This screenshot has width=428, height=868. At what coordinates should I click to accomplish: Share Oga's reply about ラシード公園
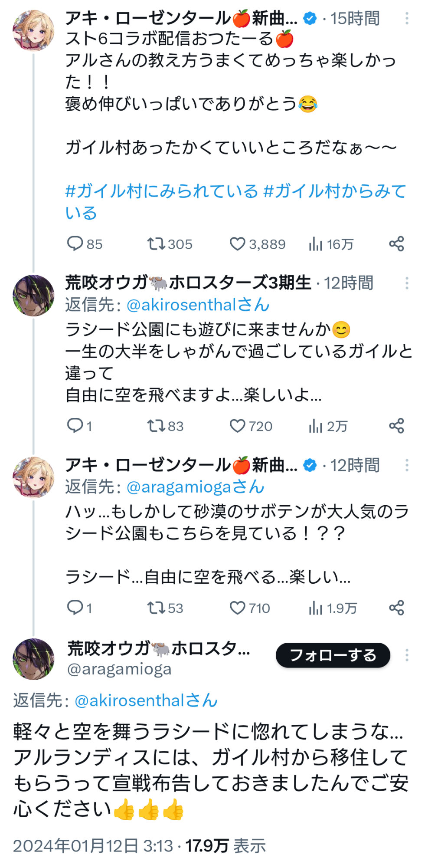tap(396, 426)
